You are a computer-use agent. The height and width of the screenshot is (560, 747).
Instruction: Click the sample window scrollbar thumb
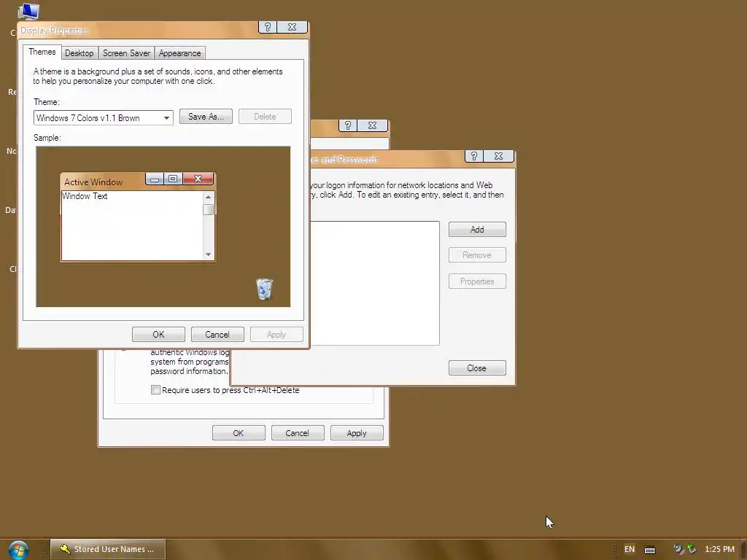tap(208, 209)
